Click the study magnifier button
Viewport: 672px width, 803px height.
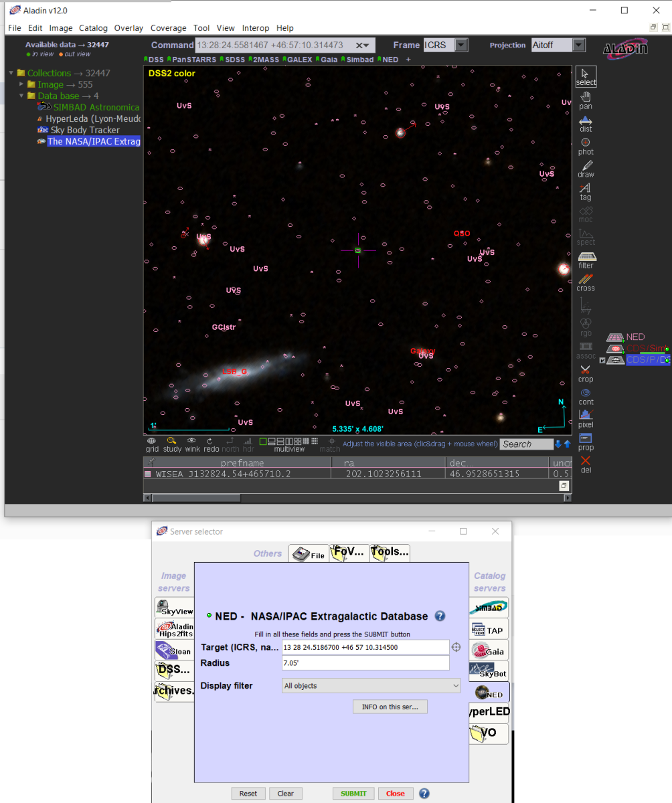(172, 444)
